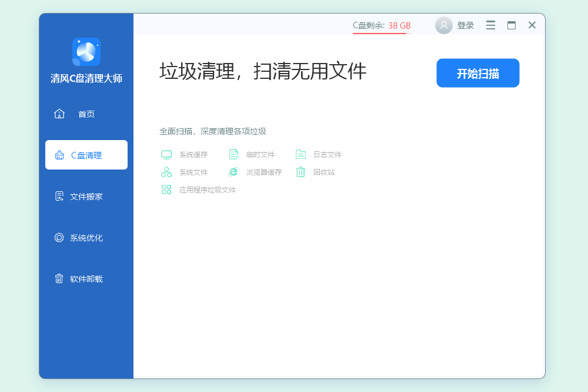
Task: Click the hamburger menu icon
Action: pos(490,25)
